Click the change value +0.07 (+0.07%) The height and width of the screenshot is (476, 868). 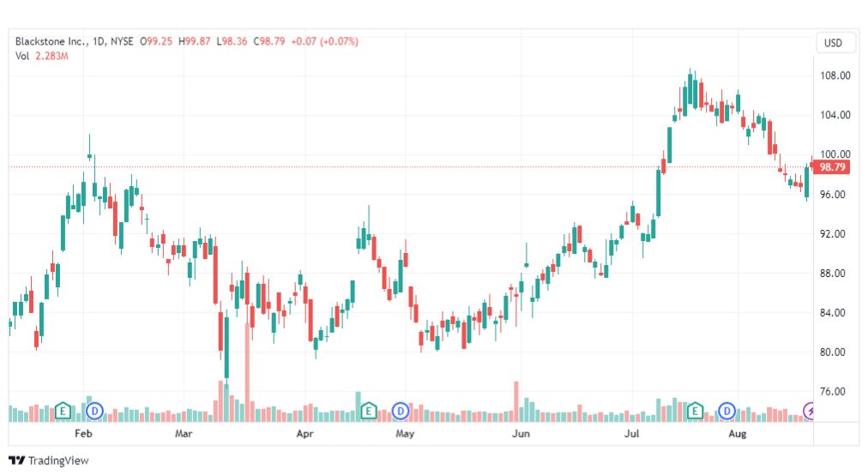325,41
